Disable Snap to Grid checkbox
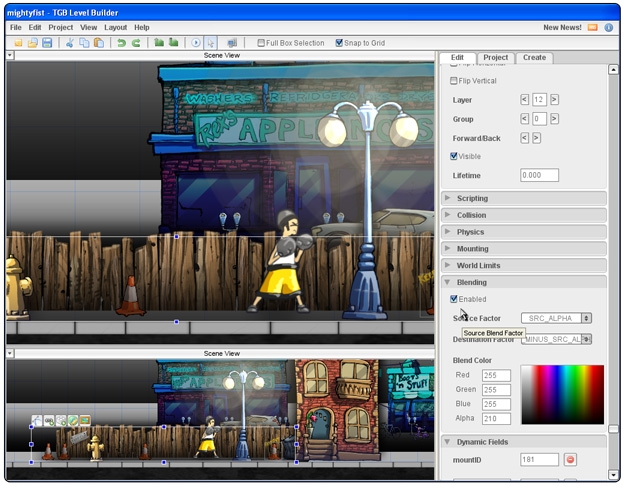Viewport: 625px width, 486px height. [x=339, y=43]
